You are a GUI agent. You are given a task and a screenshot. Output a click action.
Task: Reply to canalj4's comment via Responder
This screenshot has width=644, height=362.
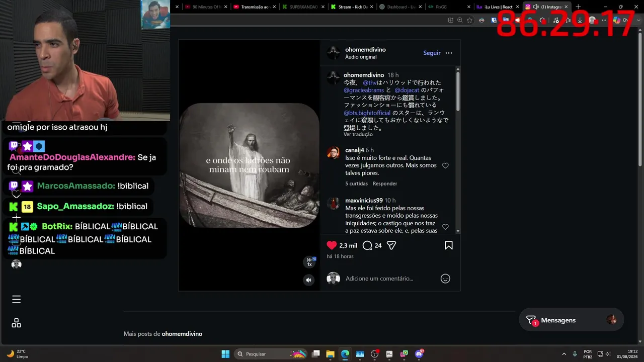[385, 184]
